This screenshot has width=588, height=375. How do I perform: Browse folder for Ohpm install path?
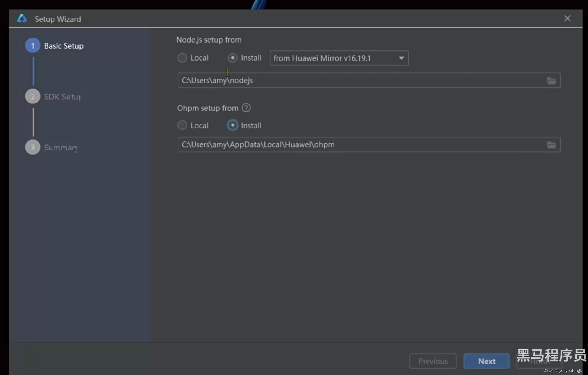[x=551, y=145]
